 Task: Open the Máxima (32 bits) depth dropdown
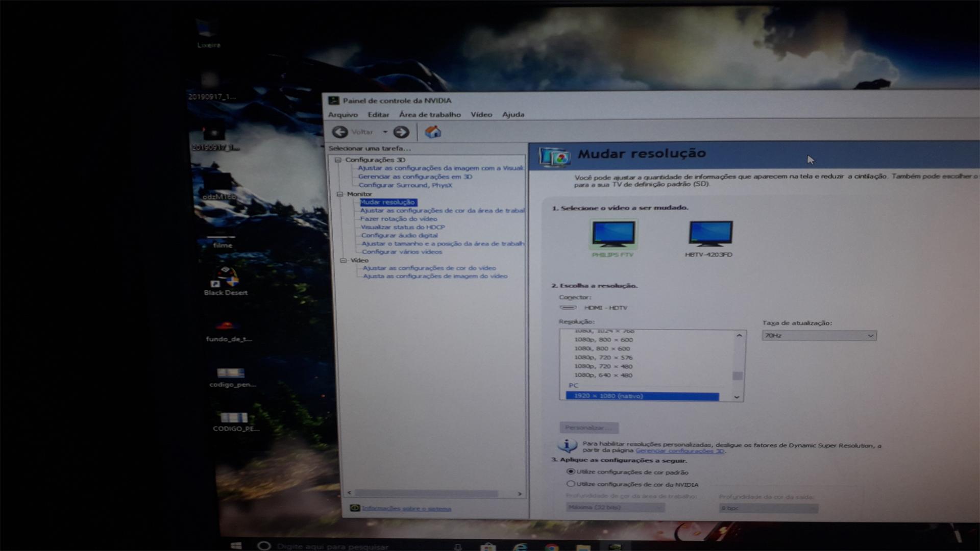616,507
